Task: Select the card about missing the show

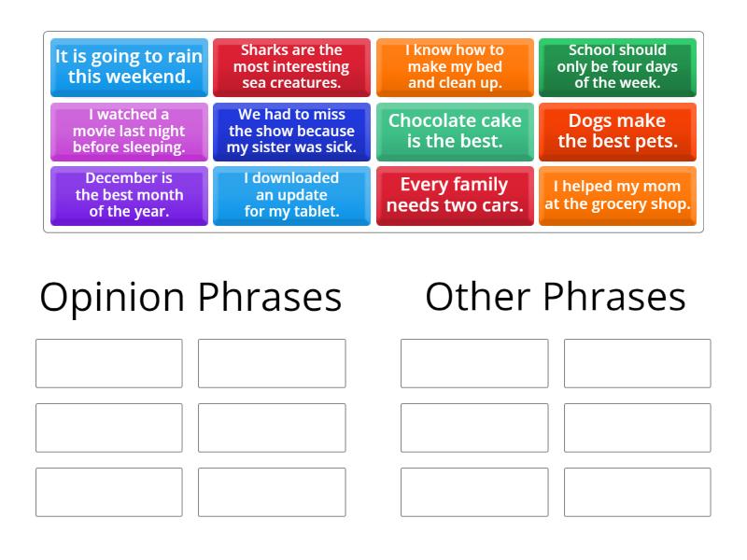Action: [291, 131]
